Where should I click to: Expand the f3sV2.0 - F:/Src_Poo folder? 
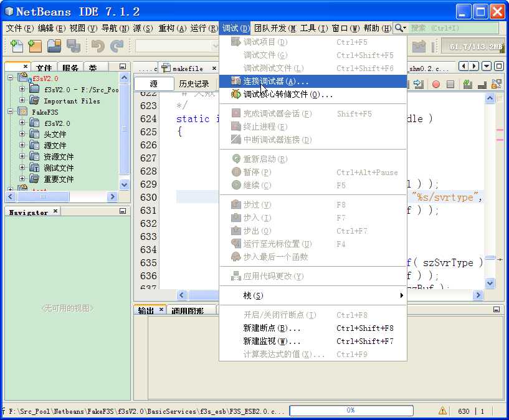[22, 88]
